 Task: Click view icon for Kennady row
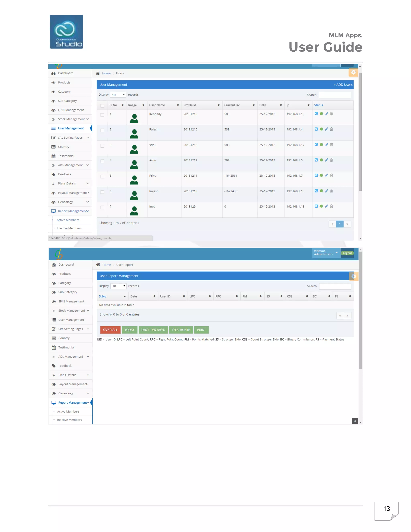click(x=316, y=114)
